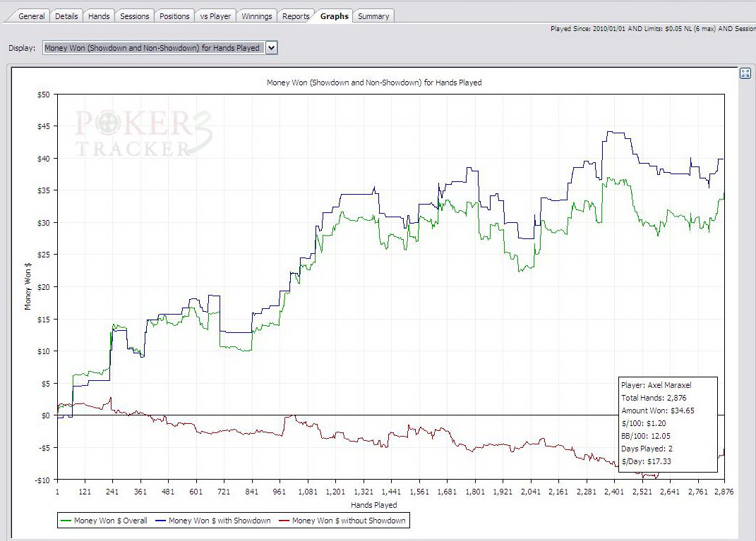Switch to the General tab
This screenshot has width=756, height=541.
pos(31,16)
